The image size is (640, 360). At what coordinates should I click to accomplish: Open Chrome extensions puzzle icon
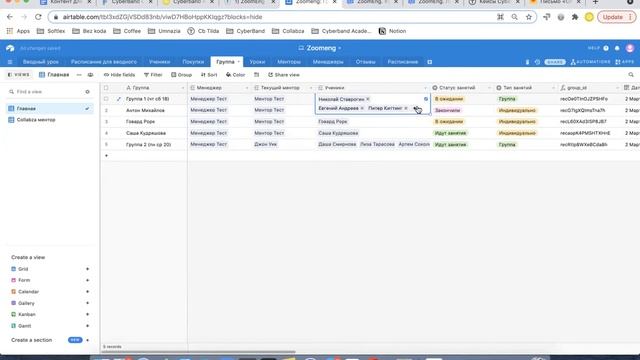coord(575,17)
